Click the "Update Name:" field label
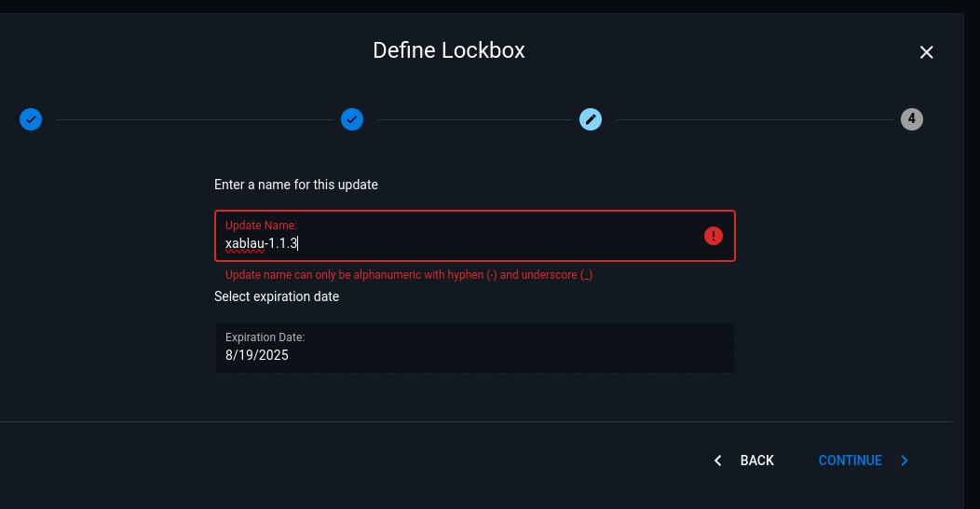 coord(261,226)
